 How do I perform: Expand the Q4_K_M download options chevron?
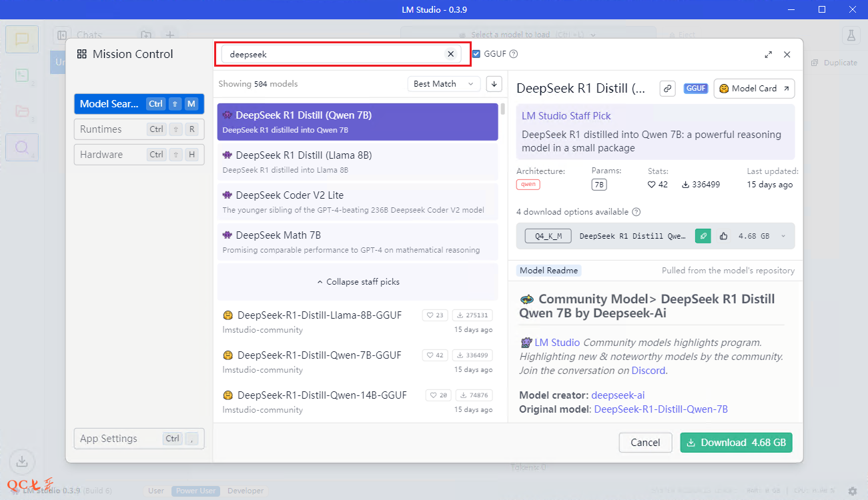[x=783, y=236]
